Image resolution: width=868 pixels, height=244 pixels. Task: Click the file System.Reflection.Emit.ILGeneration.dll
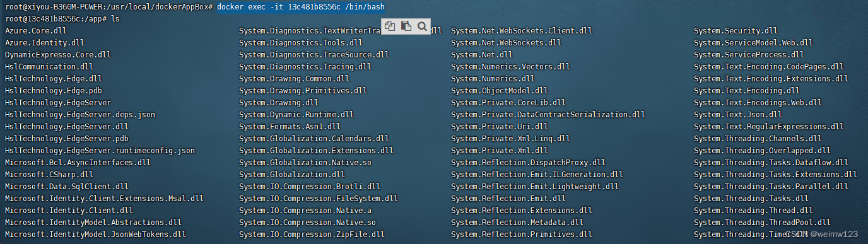[537, 174]
